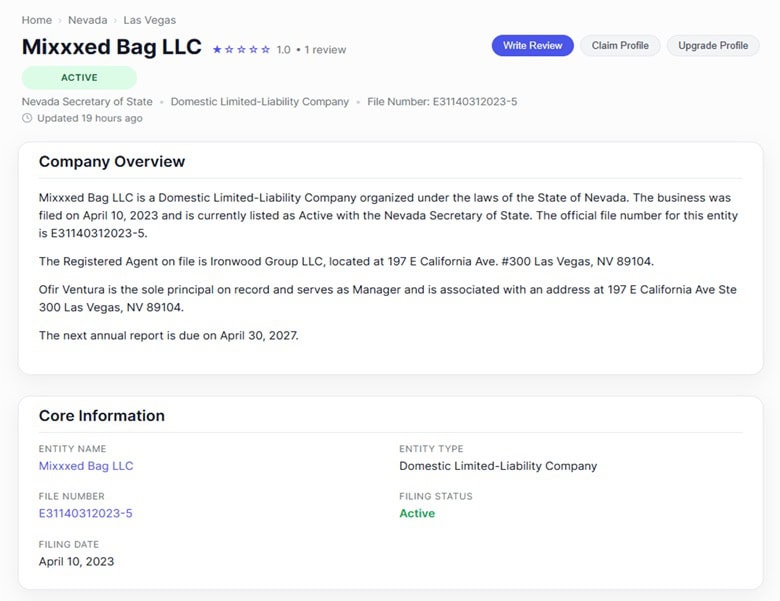Click the fourth star rating icon
The width and height of the screenshot is (780, 601).
point(253,49)
